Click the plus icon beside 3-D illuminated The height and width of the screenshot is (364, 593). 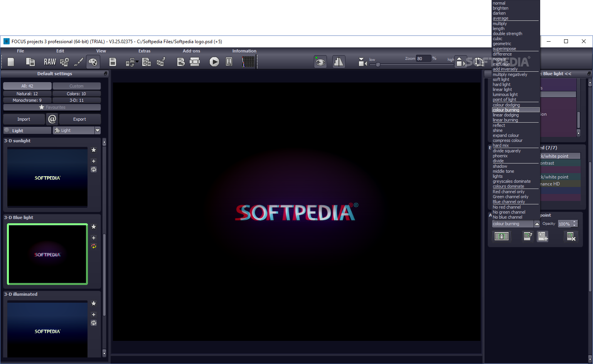pyautogui.click(x=93, y=315)
